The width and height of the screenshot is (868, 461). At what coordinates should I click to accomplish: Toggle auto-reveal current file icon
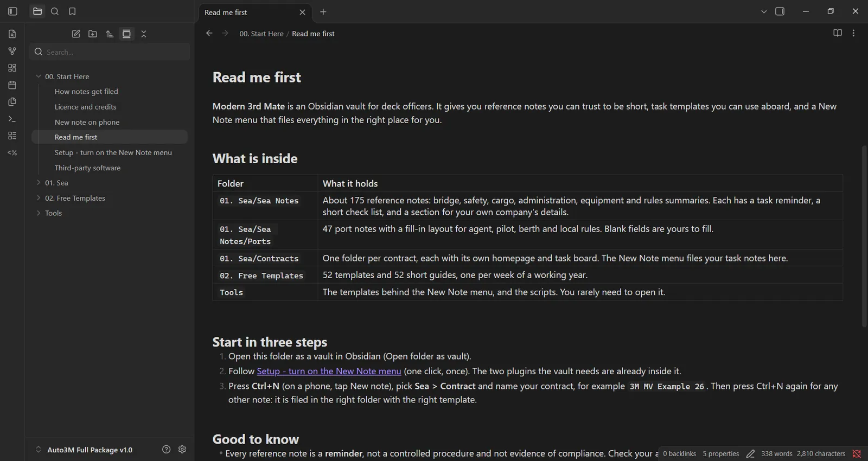click(x=126, y=34)
